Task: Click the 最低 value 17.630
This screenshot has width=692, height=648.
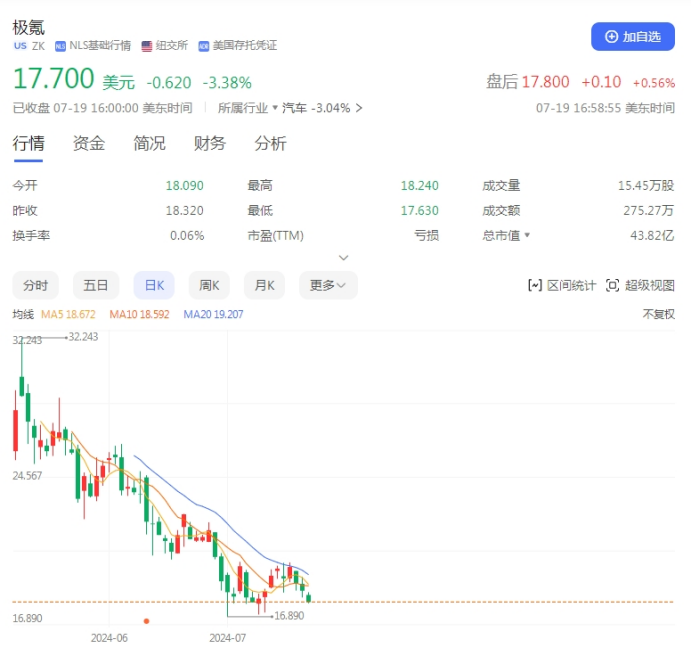Action: (x=419, y=211)
